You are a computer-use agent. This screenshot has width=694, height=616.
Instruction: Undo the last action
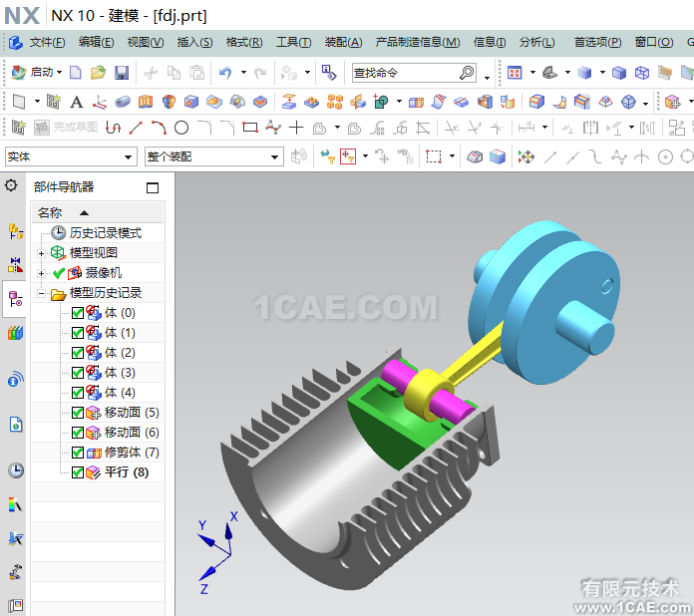225,72
